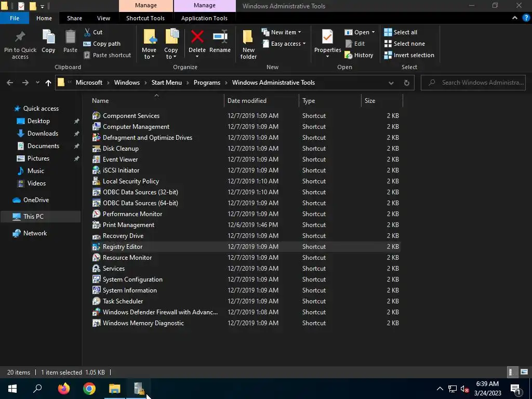Click the muted volume tray icon

click(x=464, y=389)
